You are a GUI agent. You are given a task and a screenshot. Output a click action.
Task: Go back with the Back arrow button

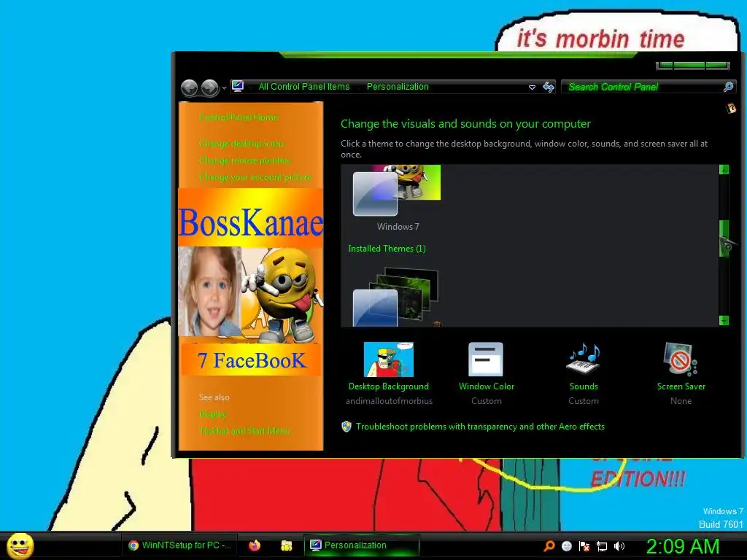[x=190, y=87]
